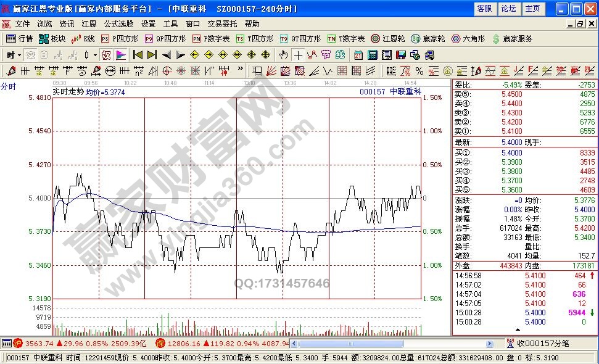Toggle the flag marker tool
The height and width of the screenshot is (364, 599).
[x=122, y=55]
